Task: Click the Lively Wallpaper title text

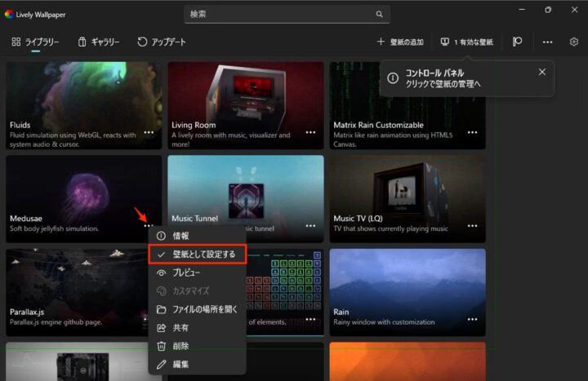Action: (x=41, y=15)
